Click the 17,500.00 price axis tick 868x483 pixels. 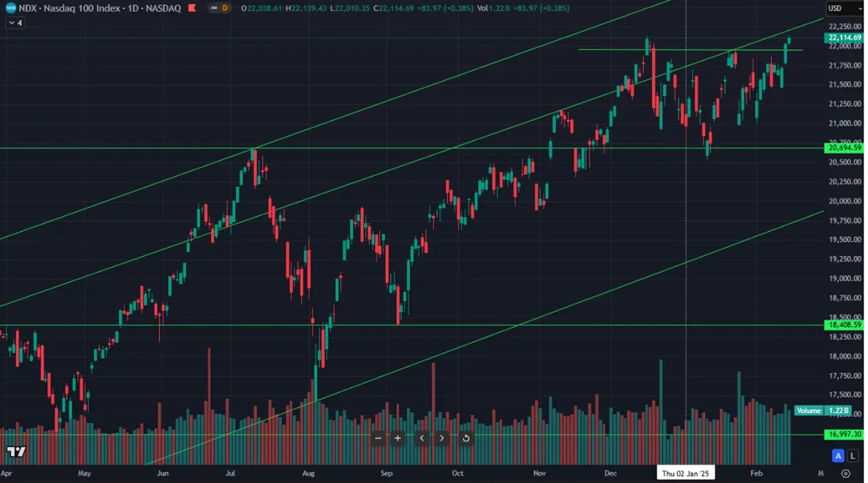click(x=844, y=395)
